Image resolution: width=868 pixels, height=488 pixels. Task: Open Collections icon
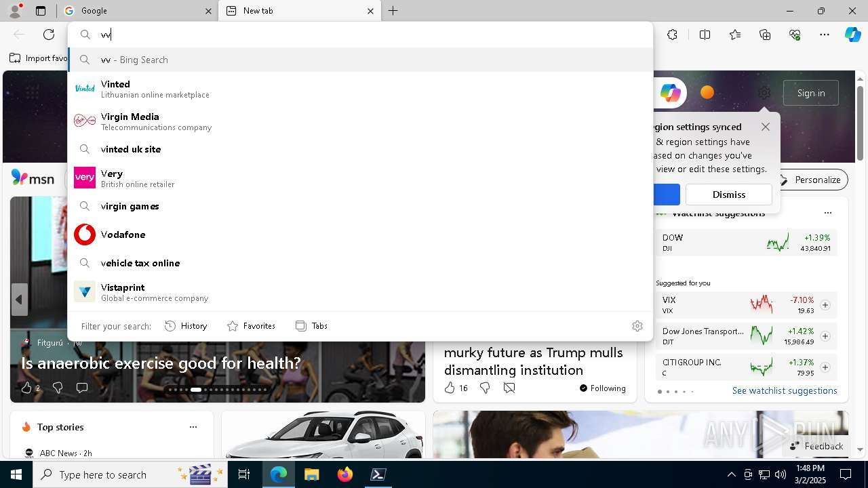point(766,35)
